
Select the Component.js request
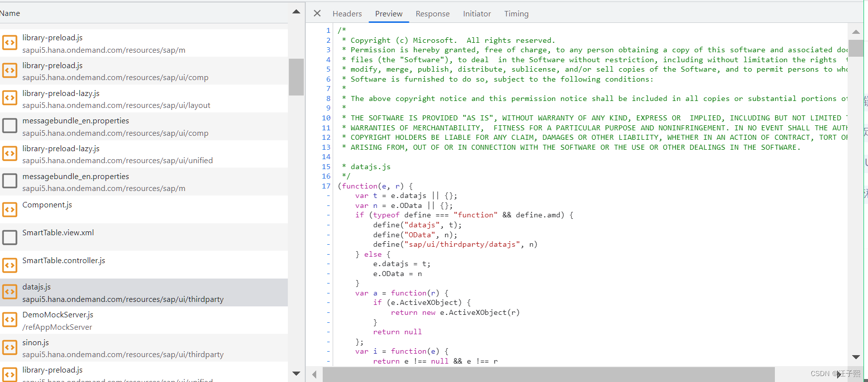coord(144,209)
